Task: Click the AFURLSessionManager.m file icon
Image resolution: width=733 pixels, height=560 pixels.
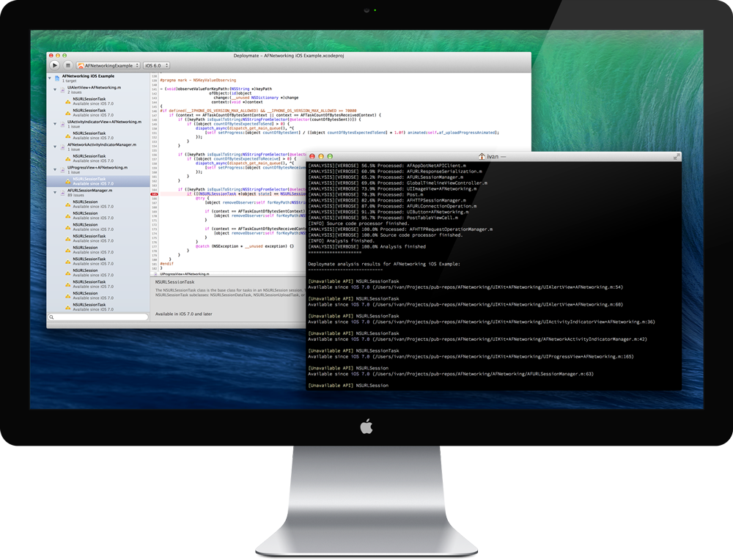Action: point(62,193)
